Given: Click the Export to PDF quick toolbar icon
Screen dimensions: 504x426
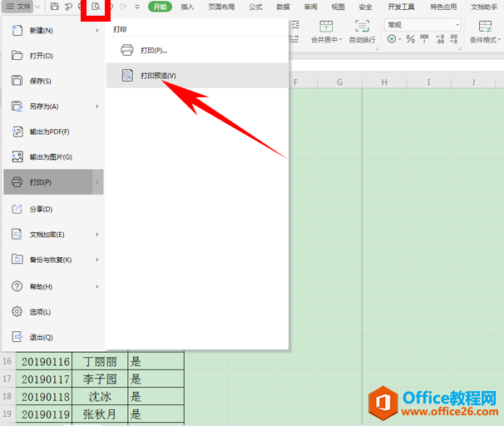Looking at the screenshot, I should coord(68,7).
